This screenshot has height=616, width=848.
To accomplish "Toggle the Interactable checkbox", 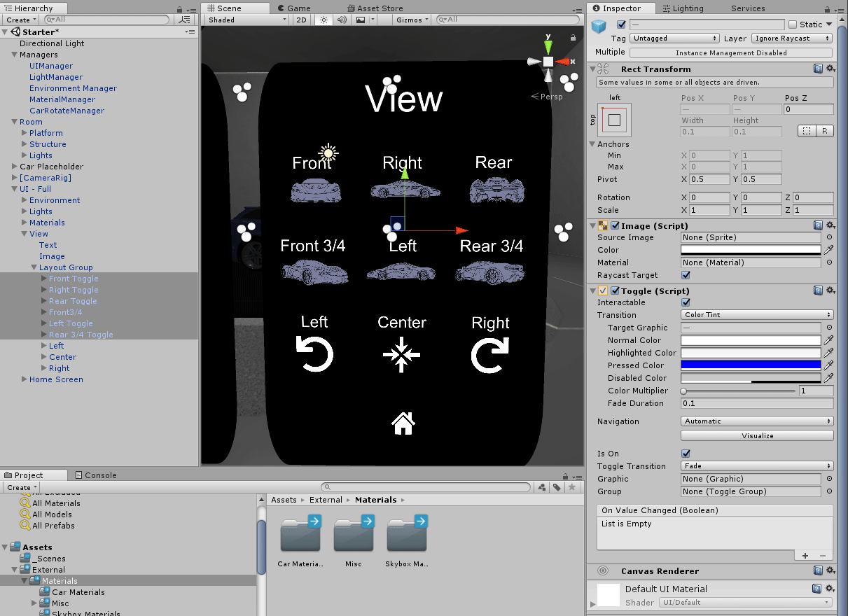I will [x=686, y=302].
